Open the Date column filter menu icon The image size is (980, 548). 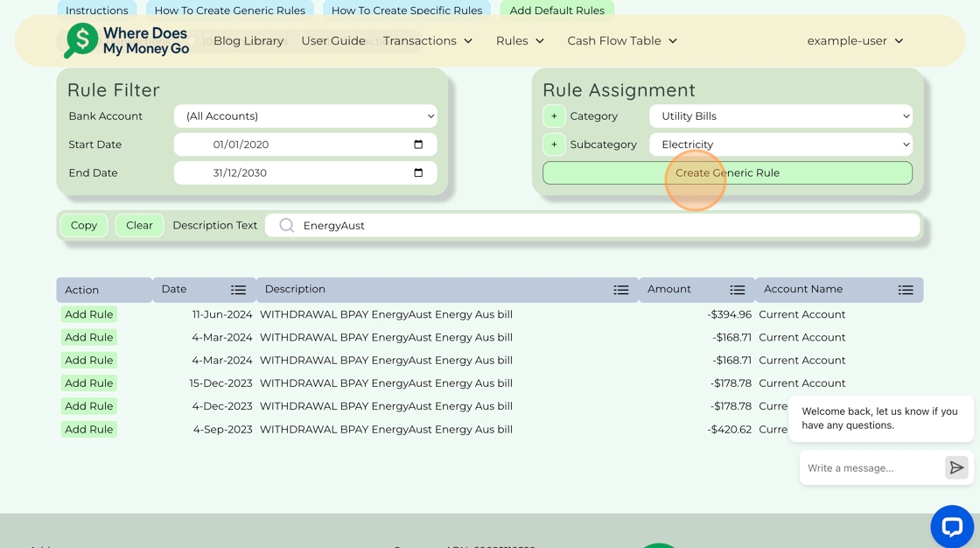[238, 290]
